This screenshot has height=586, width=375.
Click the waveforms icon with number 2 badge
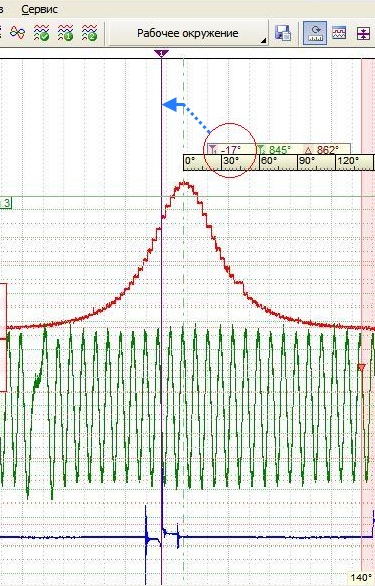point(89,33)
